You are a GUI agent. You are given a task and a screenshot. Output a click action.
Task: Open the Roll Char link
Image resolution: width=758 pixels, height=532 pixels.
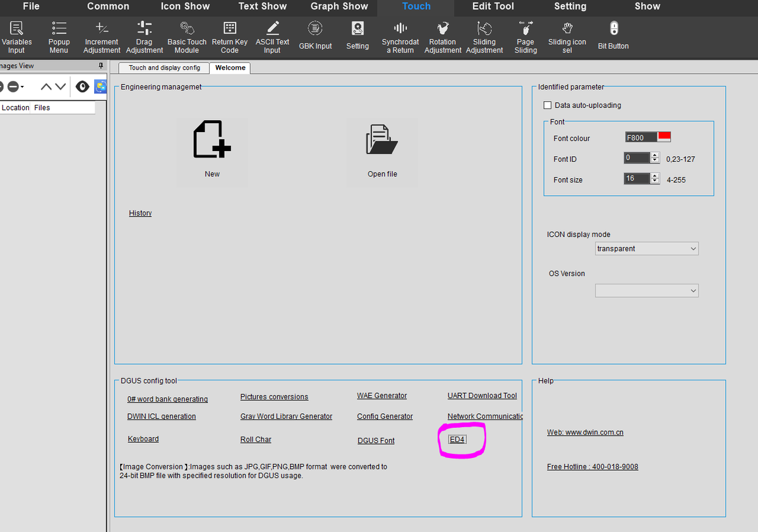[x=256, y=439]
